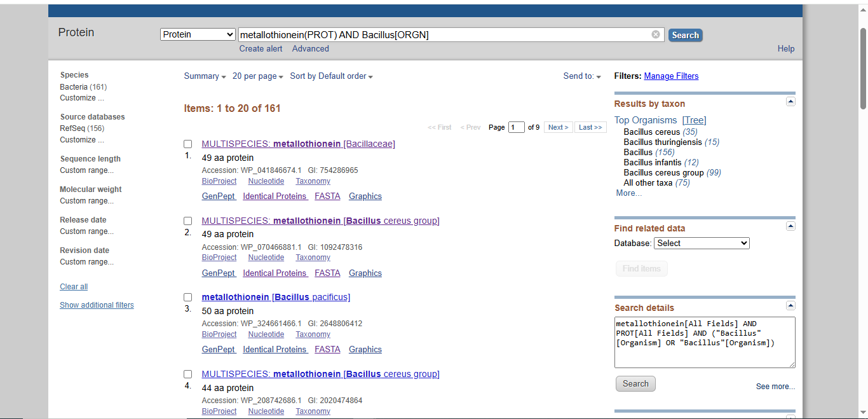Open Find related data Database select
The width and height of the screenshot is (868, 419).
(x=702, y=243)
